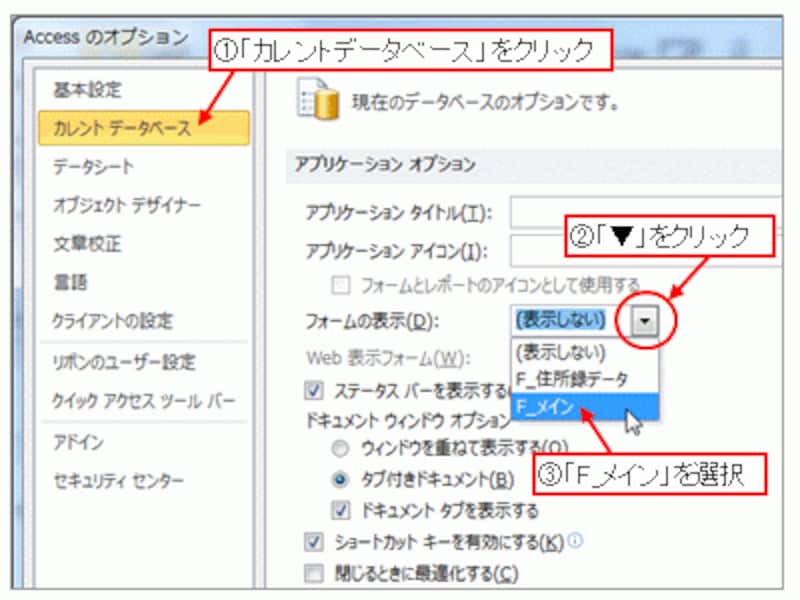Open リボンのユーザー設定
The height and width of the screenshot is (600, 800).
pyautogui.click(x=124, y=362)
